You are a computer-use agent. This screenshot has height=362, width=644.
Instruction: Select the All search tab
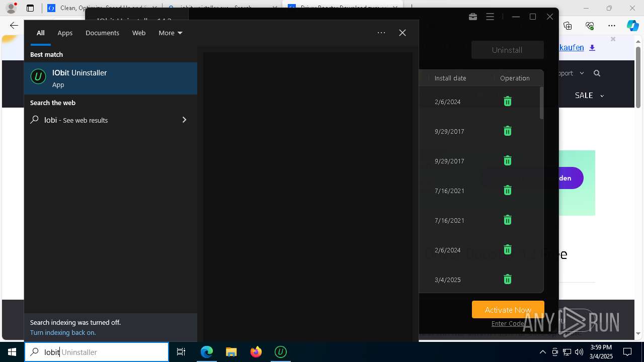[x=40, y=33]
